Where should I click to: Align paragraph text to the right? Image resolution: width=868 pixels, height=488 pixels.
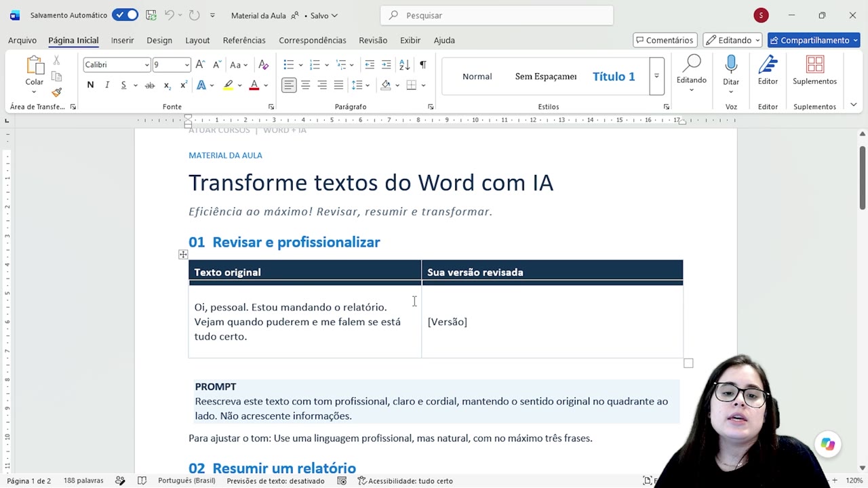322,85
